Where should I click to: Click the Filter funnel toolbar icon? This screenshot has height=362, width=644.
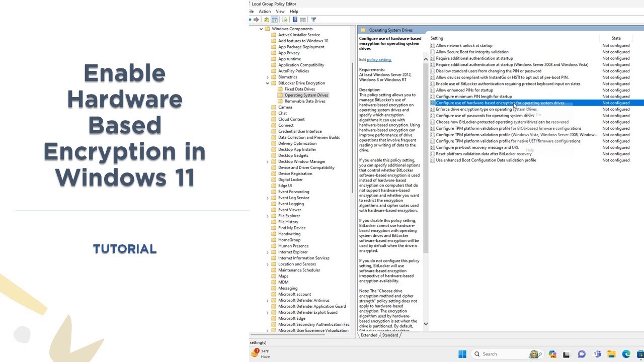(313, 20)
